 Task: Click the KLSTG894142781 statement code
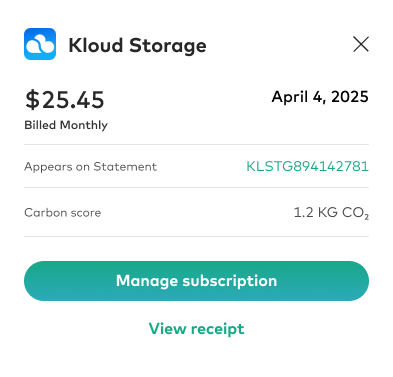coord(307,166)
